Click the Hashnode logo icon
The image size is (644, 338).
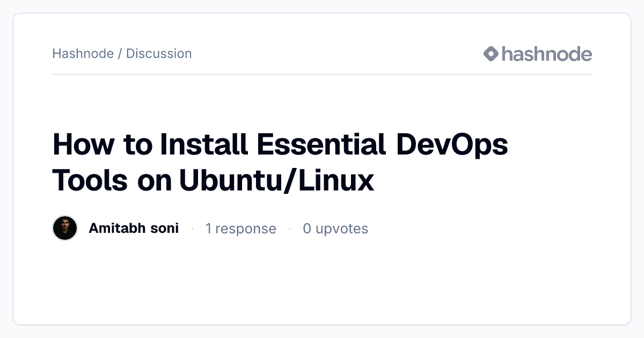coord(491,54)
